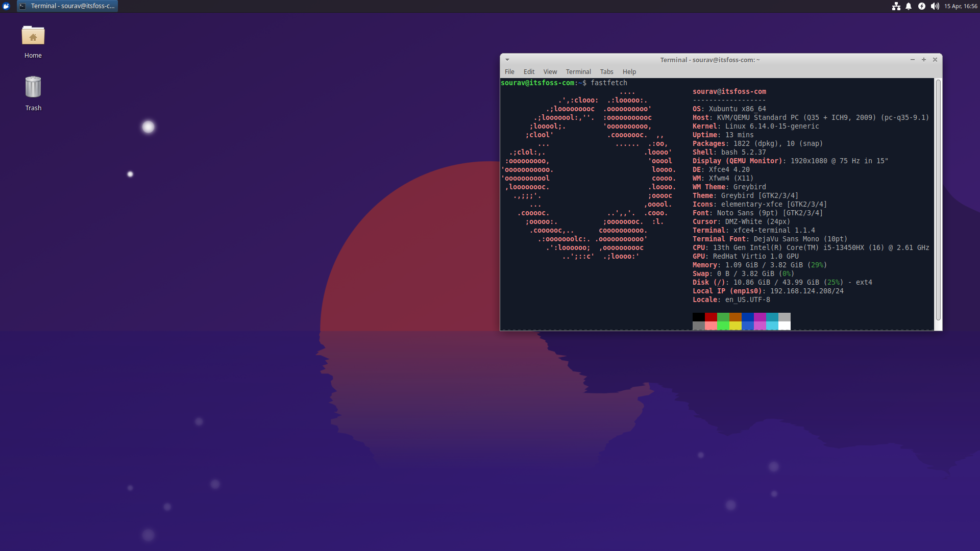Open the Tabs menu of the terminal
Image resolution: width=980 pixels, height=551 pixels.
click(x=606, y=71)
